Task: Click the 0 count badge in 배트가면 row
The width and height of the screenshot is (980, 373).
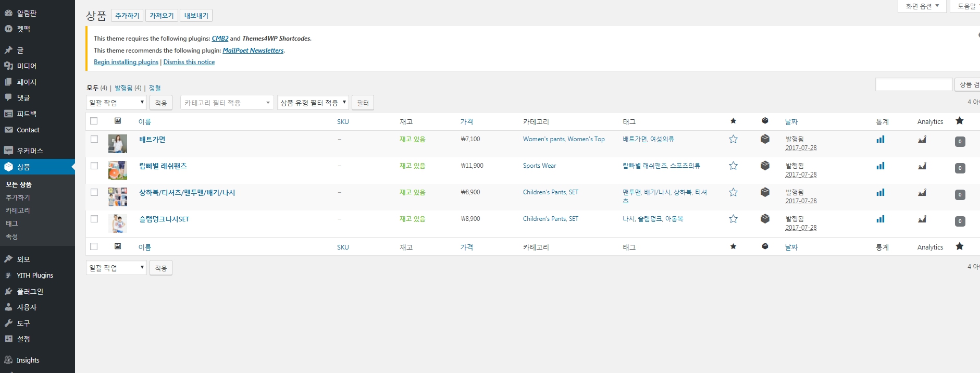Action: [x=960, y=142]
